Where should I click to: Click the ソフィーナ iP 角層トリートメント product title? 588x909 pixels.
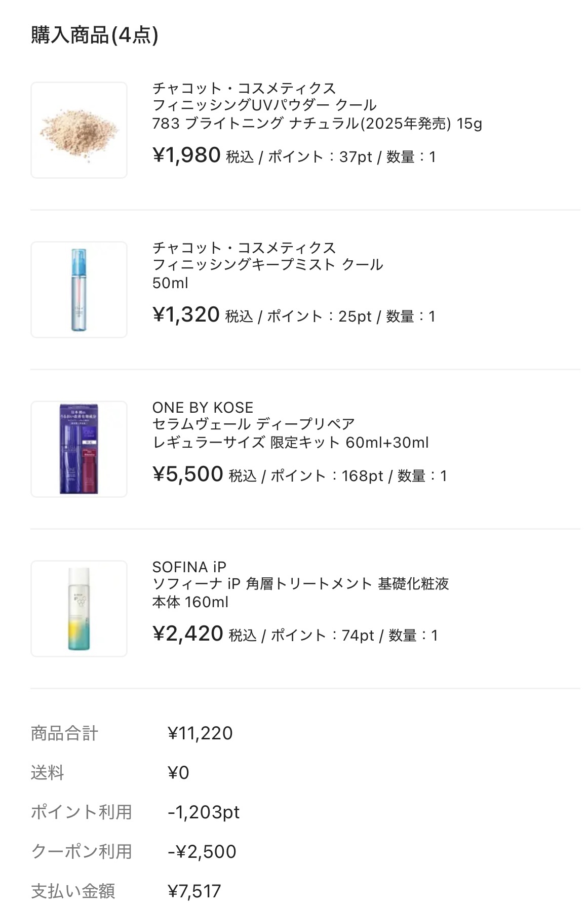300,584
